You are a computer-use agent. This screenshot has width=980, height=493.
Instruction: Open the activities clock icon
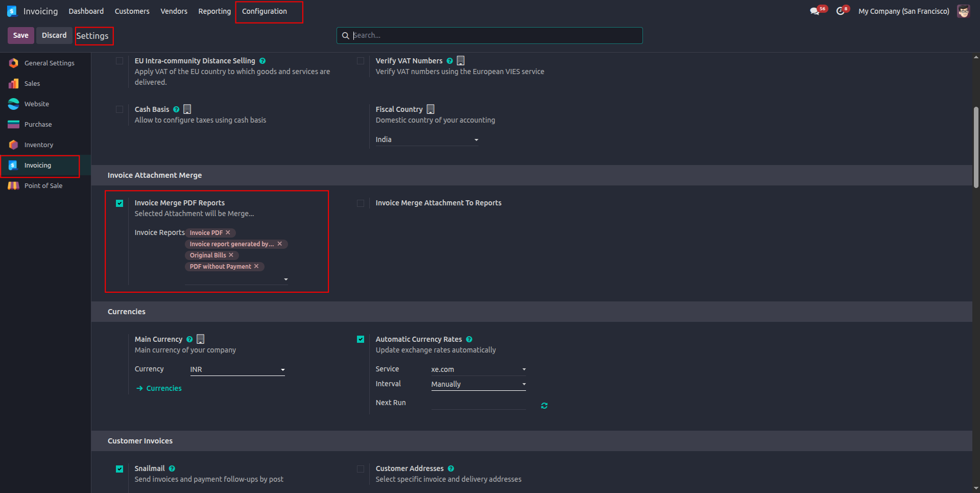[840, 11]
